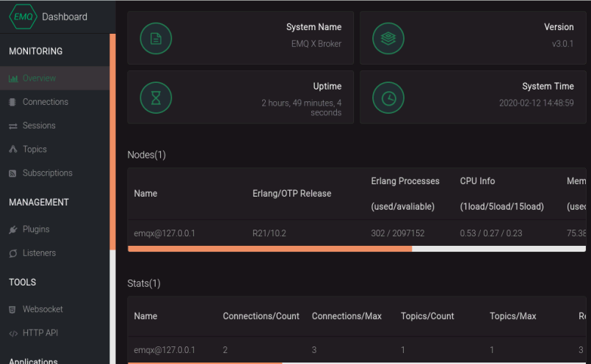The image size is (591, 364).
Task: Click the Overview chart icon in sidebar
Action: click(x=13, y=79)
